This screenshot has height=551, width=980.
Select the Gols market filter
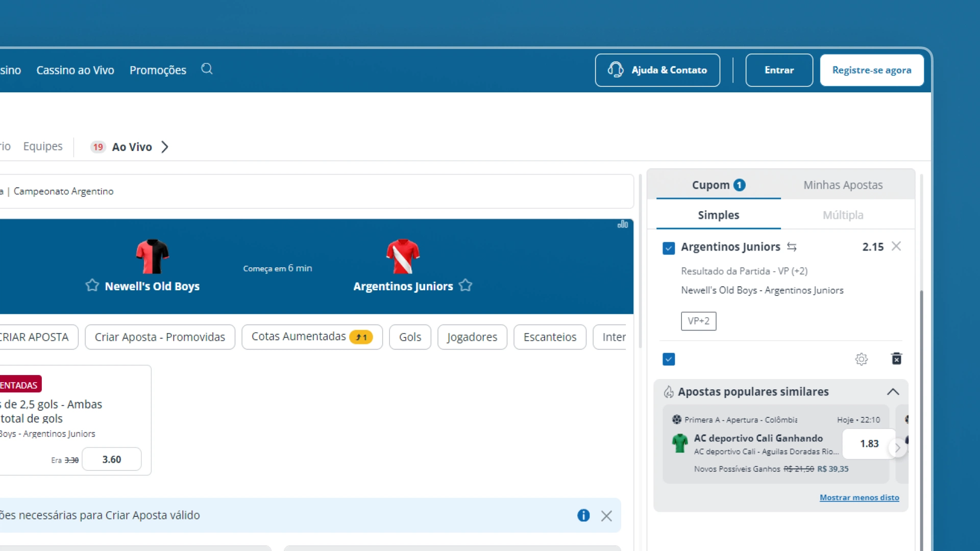[410, 337]
